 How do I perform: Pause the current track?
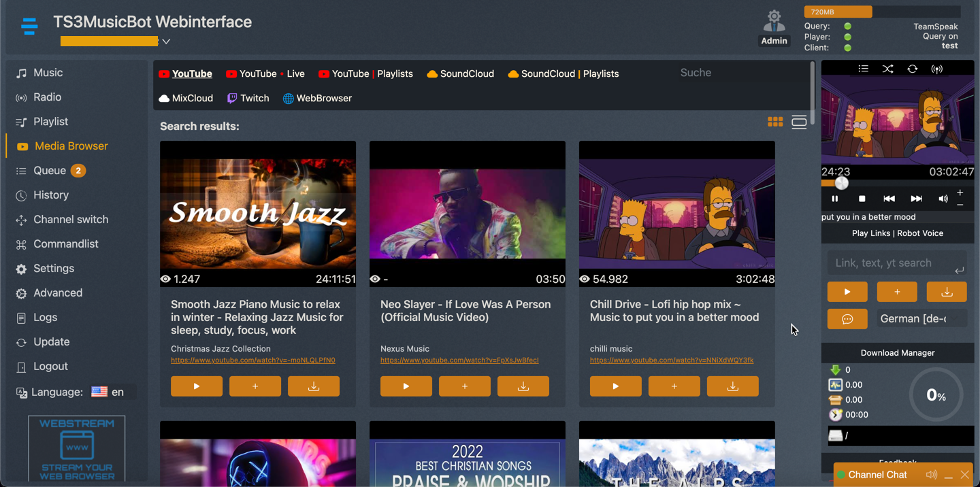pyautogui.click(x=835, y=199)
